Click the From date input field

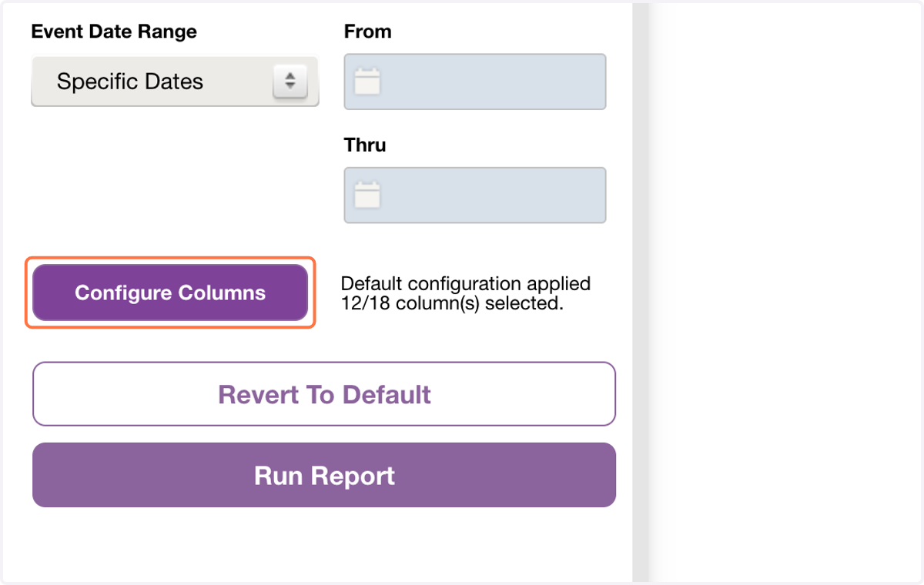tap(475, 82)
